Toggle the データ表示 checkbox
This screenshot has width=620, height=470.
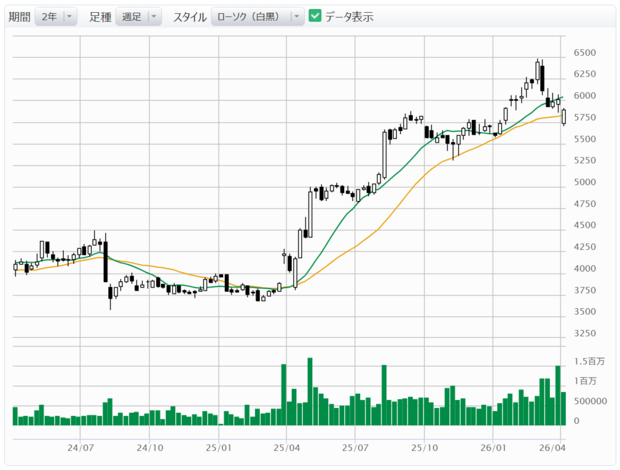(315, 17)
